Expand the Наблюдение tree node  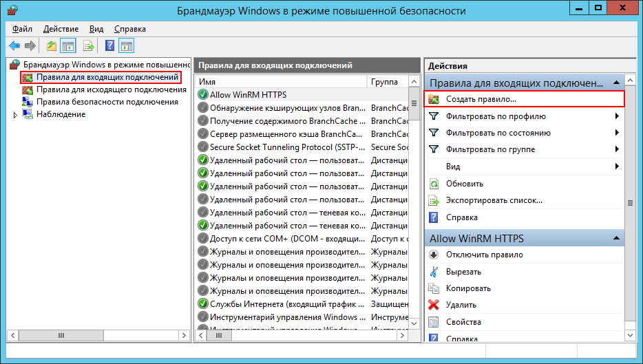pos(15,114)
